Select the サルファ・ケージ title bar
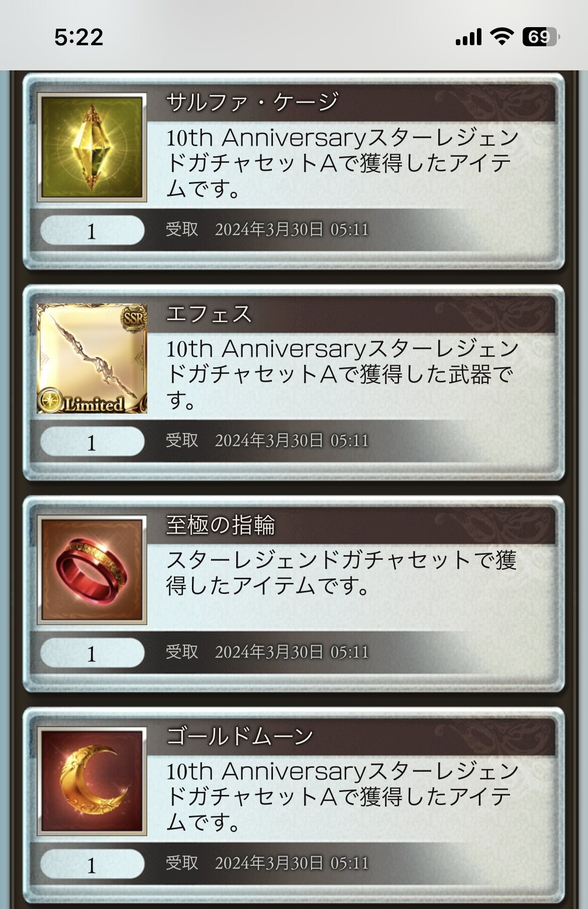The height and width of the screenshot is (909, 588). point(351,103)
